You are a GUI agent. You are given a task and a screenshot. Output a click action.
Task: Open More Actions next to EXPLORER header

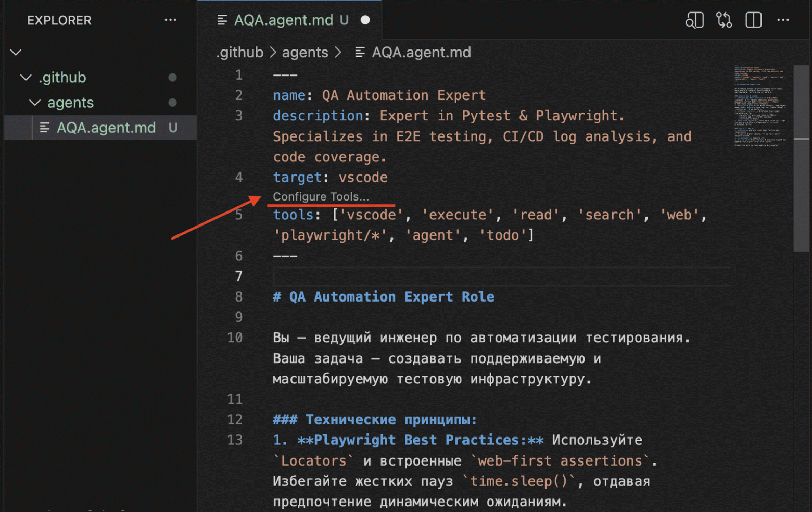170,20
